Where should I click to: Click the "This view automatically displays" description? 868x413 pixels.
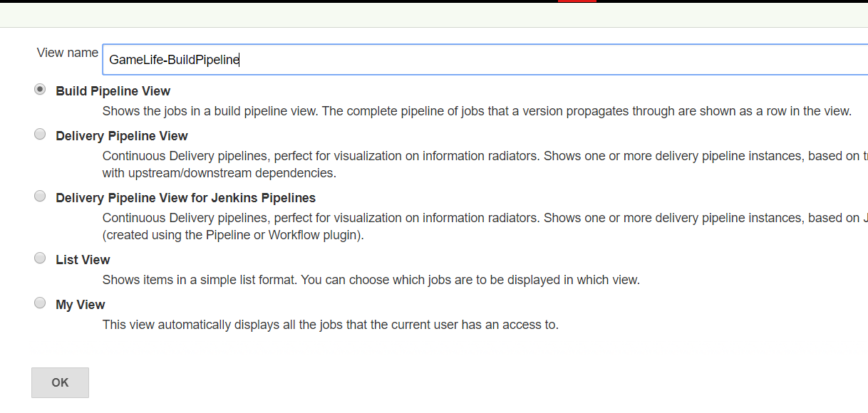point(330,325)
